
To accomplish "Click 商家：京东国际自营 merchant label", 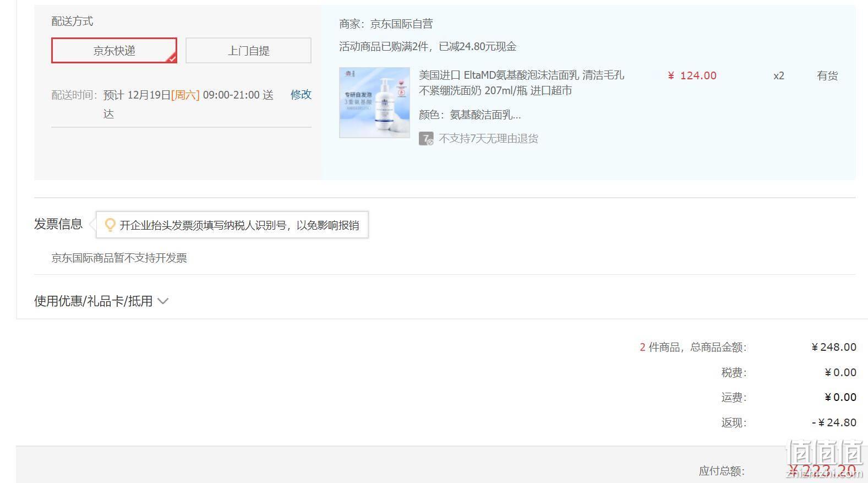I will (x=386, y=24).
